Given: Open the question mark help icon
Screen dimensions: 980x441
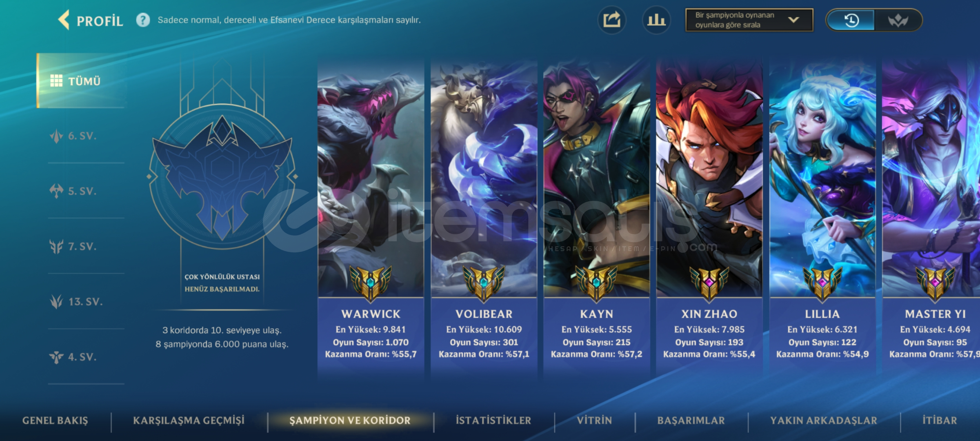Looking at the screenshot, I should point(143,20).
